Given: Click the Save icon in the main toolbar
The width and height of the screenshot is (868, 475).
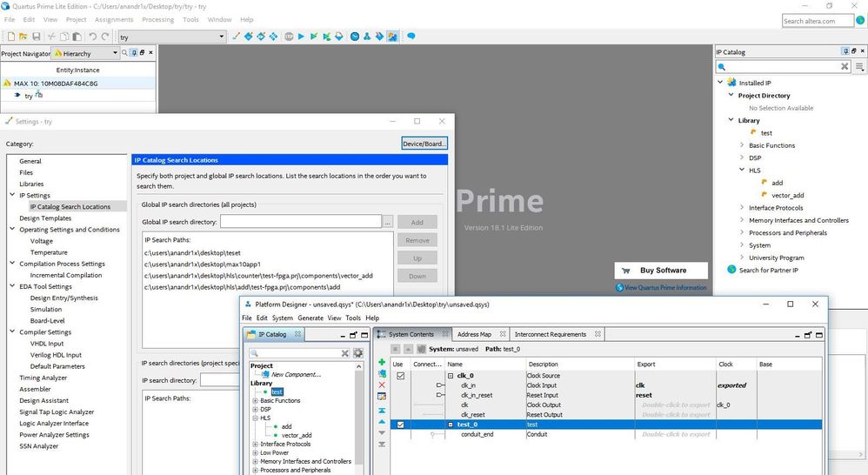Looking at the screenshot, I should [x=37, y=37].
